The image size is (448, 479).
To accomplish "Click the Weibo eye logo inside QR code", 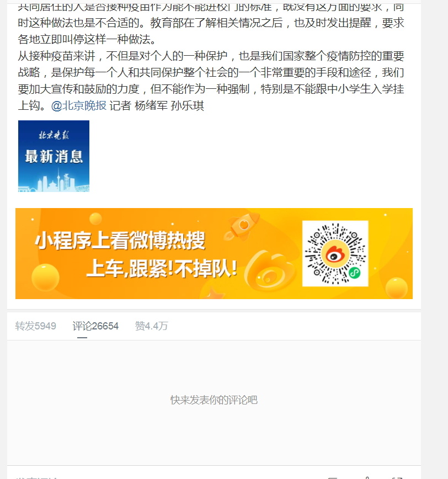I will point(335,254).
